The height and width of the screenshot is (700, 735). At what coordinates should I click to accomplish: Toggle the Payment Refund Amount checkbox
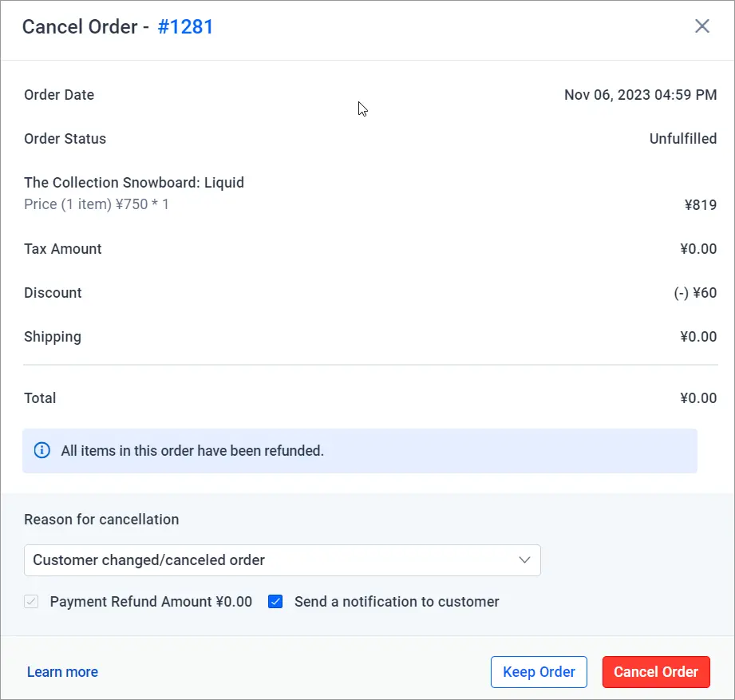pyautogui.click(x=32, y=602)
